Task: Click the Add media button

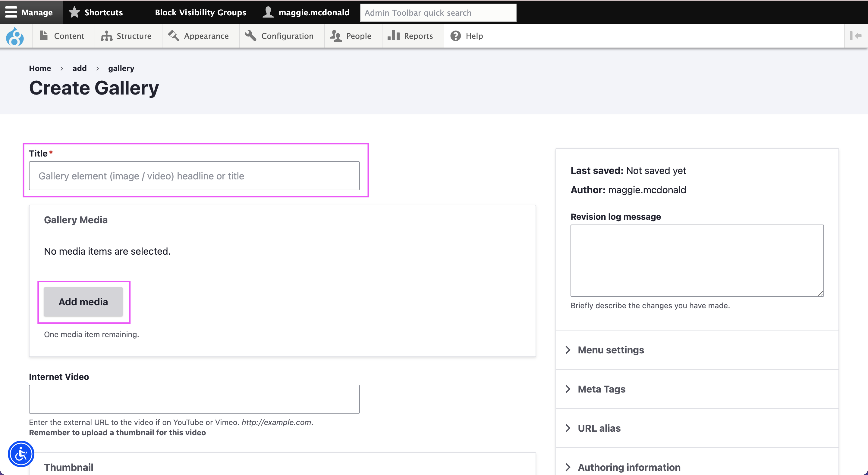Action: coord(83,302)
